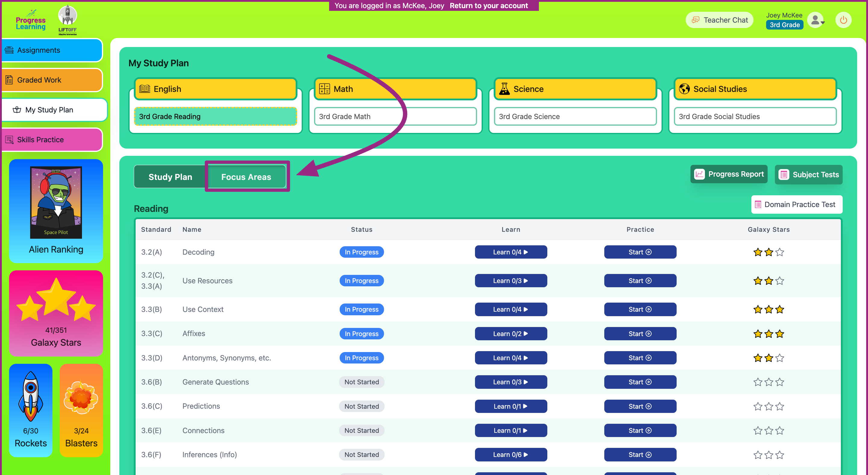Click the 3rd Grade badge
Viewport: 868px width, 475px height.
tap(785, 25)
